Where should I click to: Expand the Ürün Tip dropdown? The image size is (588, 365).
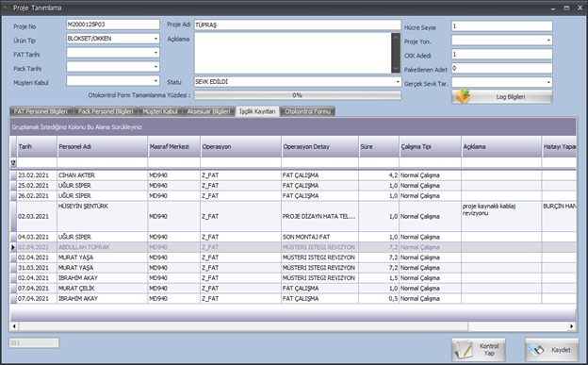[155, 39]
